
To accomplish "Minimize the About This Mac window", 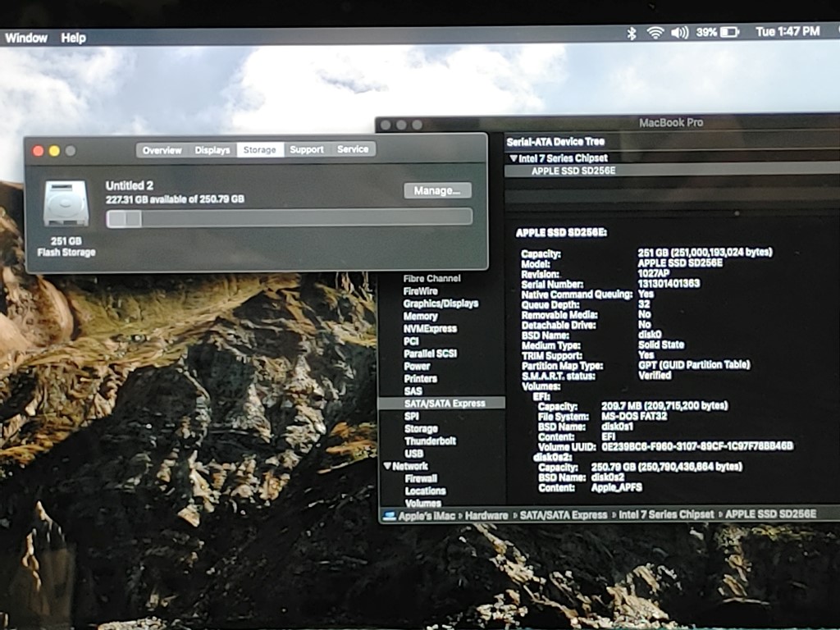I will [54, 151].
